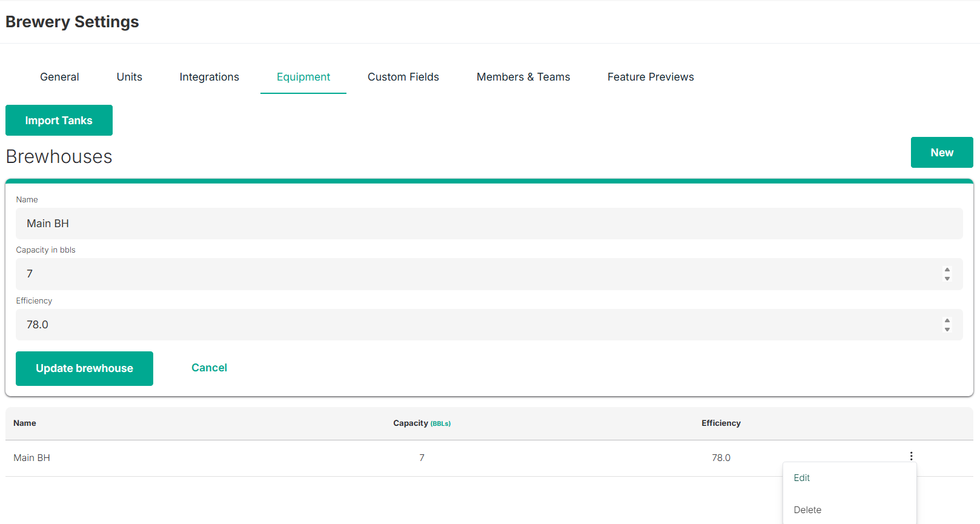This screenshot has height=524, width=980.
Task: Click Update brewhouse button
Action: pos(84,368)
